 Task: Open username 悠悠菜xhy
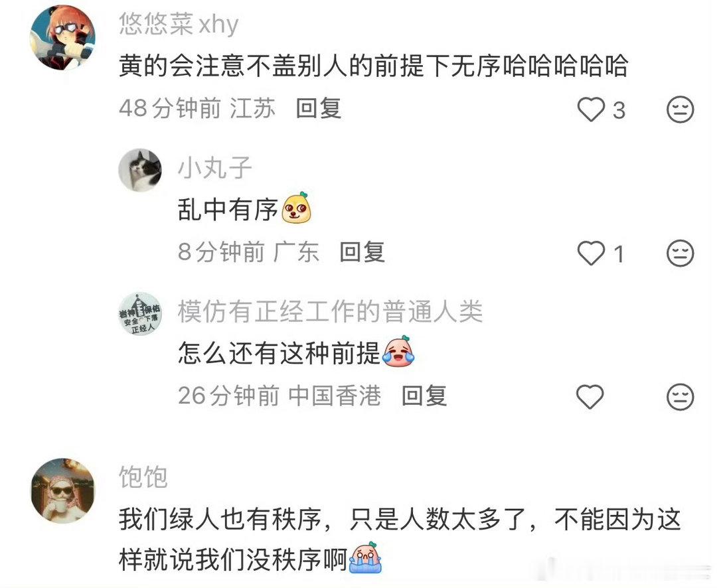[179, 25]
